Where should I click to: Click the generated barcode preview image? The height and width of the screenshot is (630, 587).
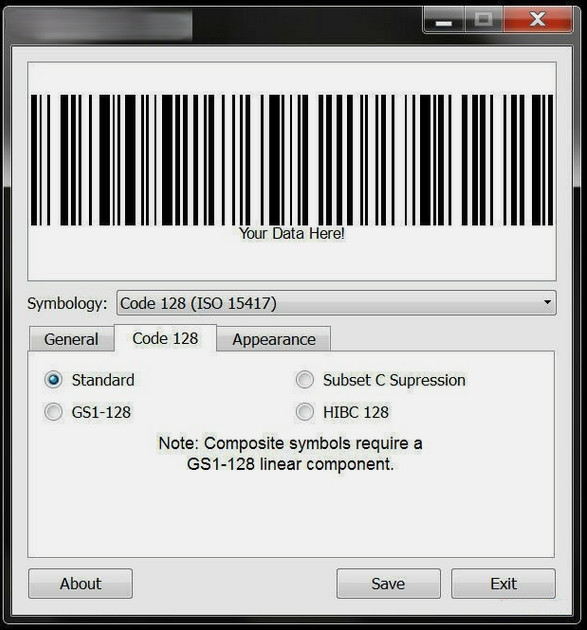click(292, 160)
